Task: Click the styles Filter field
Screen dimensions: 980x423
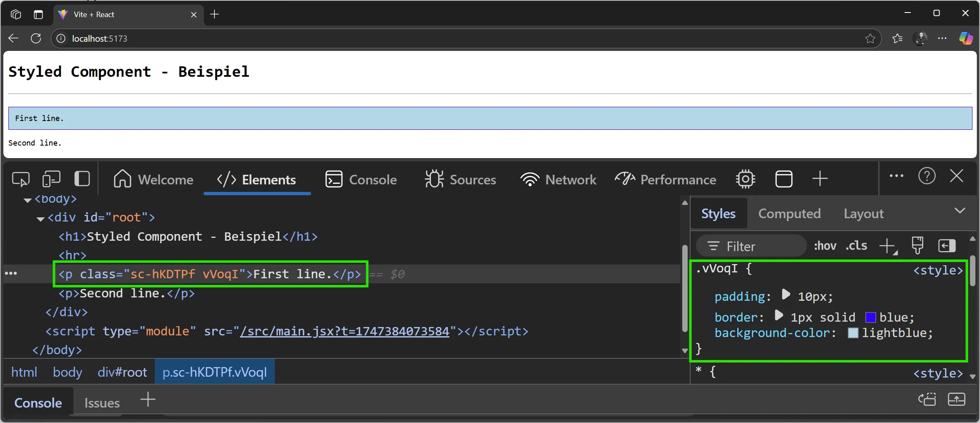Action: click(751, 246)
